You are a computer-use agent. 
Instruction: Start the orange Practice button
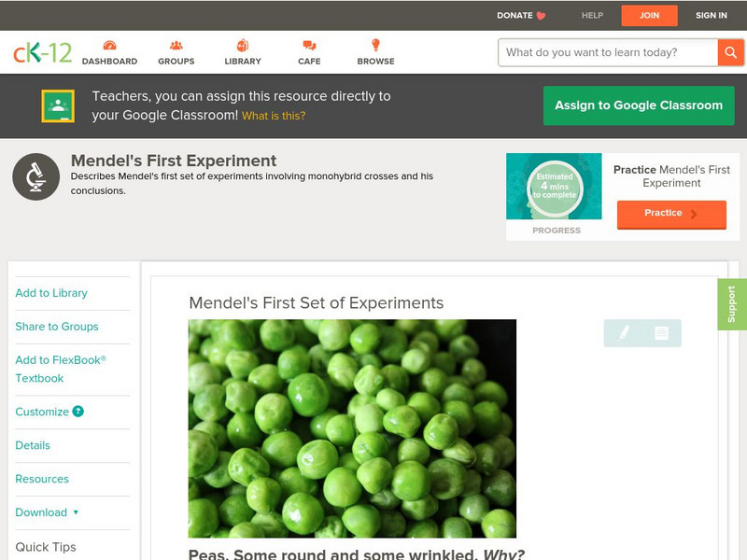click(671, 215)
